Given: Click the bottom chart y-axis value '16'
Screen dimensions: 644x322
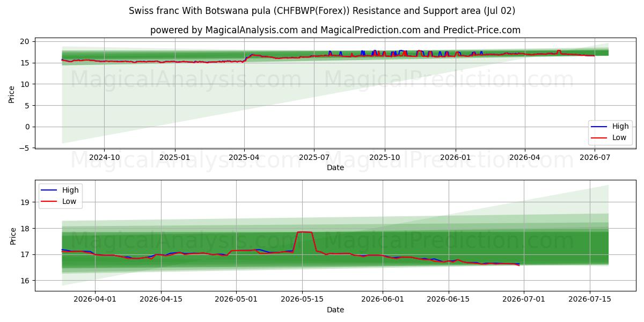Looking at the screenshot, I should click(26, 281).
